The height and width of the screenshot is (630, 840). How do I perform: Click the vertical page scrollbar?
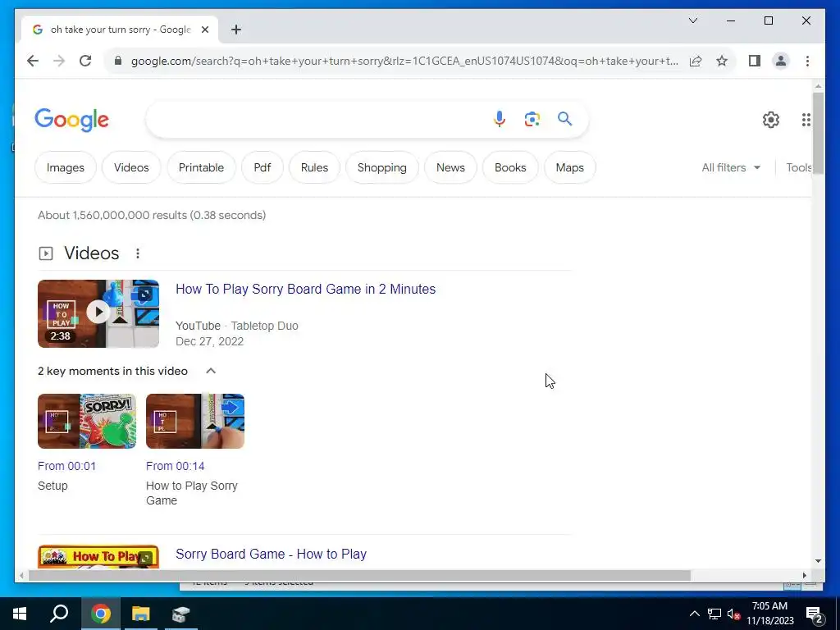(818, 132)
